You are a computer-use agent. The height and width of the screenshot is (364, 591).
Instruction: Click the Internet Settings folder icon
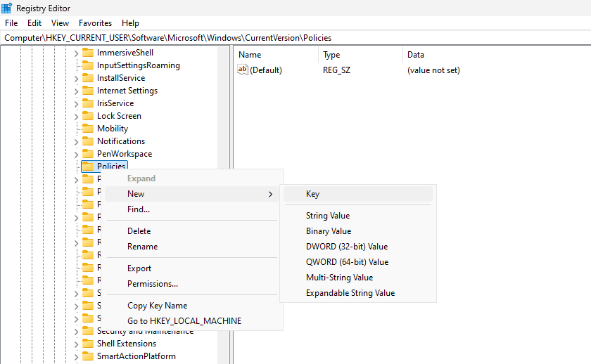point(88,91)
